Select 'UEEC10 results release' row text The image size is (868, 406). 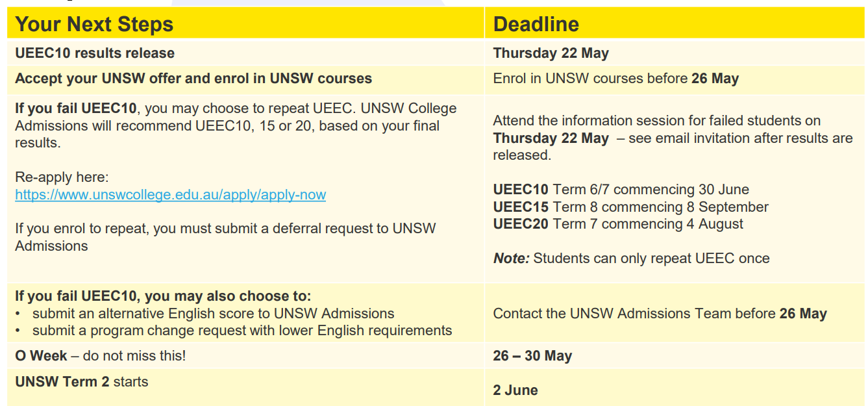[95, 53]
